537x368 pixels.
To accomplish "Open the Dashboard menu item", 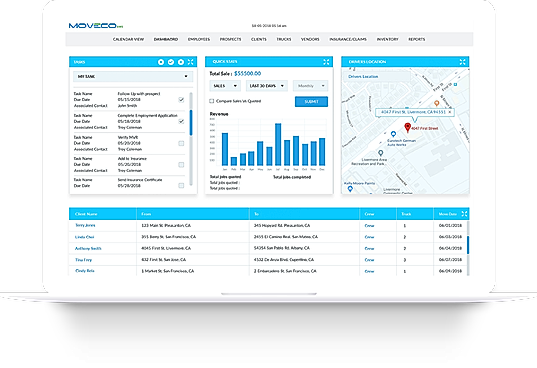I will pyautogui.click(x=166, y=39).
